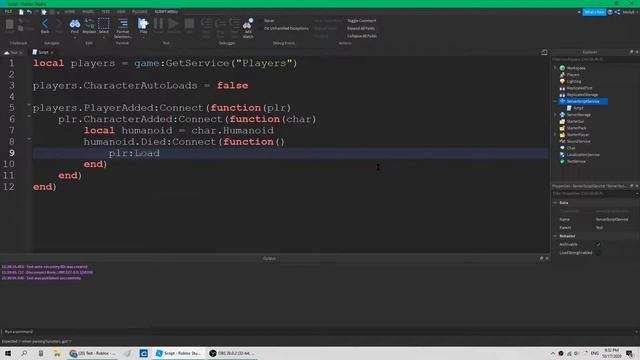The width and height of the screenshot is (640, 360).
Task: Click the Run a command bar
Action: tap(318, 332)
